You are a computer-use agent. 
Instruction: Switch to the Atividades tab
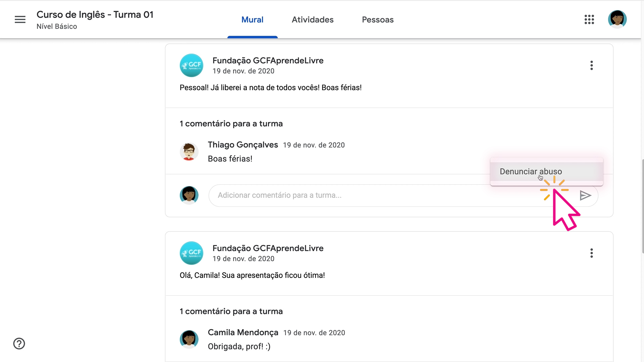313,19
